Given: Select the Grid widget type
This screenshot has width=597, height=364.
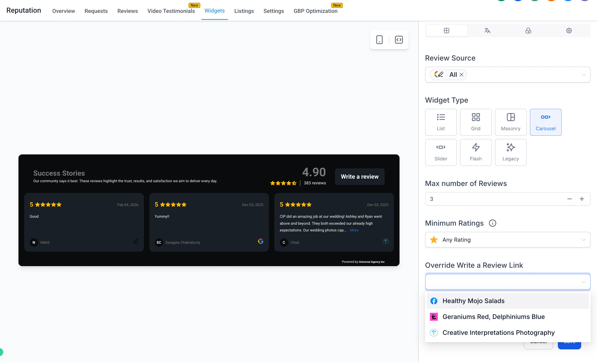Looking at the screenshot, I should coord(475,122).
